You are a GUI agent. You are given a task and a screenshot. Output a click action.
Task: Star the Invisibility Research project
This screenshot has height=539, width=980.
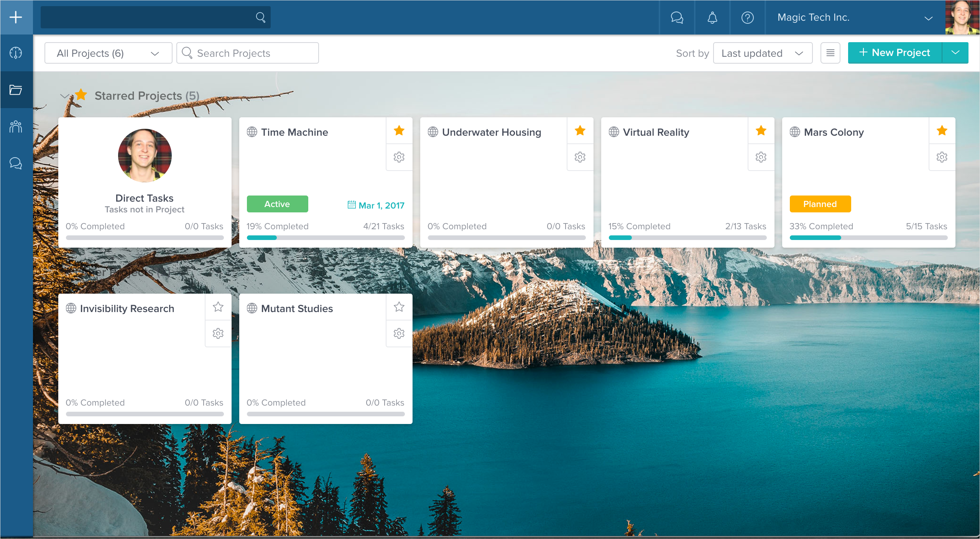pyautogui.click(x=218, y=307)
